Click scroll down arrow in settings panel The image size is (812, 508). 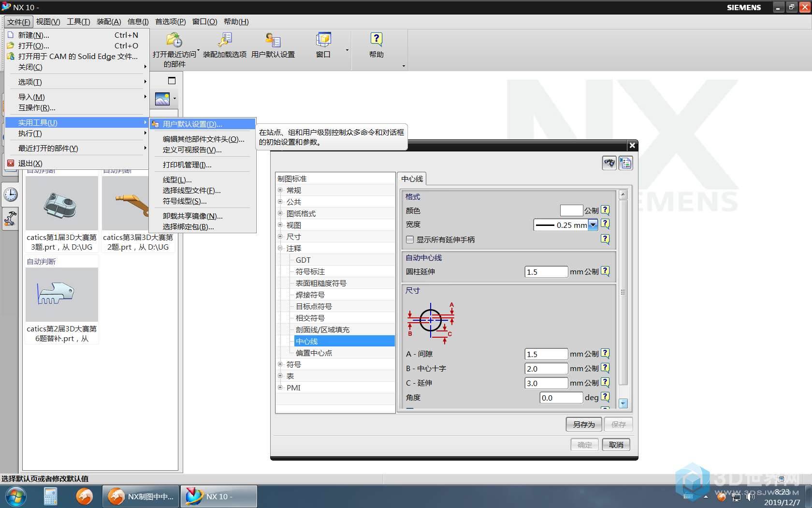point(623,403)
